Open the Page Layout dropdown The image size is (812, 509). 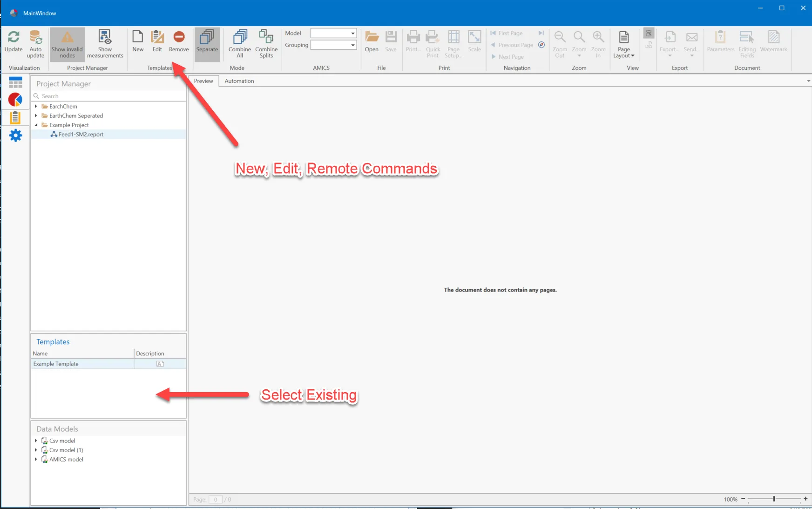623,44
